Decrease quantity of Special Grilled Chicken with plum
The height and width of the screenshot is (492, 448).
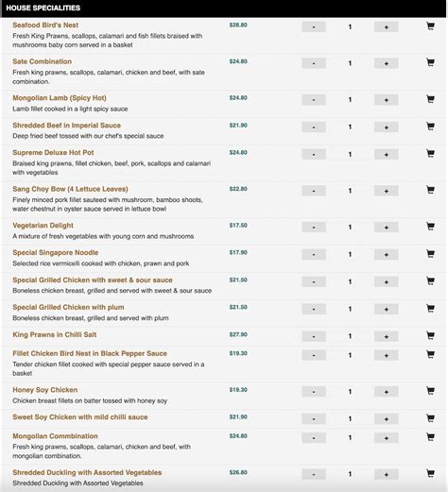coord(314,309)
